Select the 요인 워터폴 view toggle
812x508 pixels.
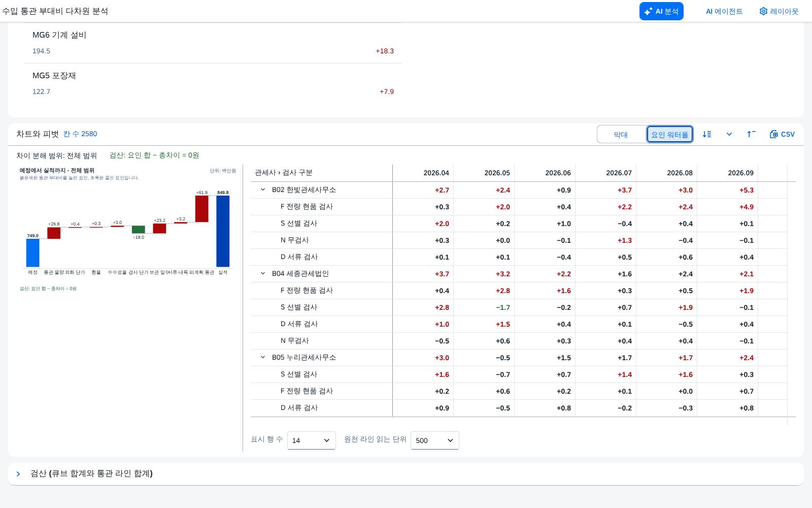click(670, 135)
